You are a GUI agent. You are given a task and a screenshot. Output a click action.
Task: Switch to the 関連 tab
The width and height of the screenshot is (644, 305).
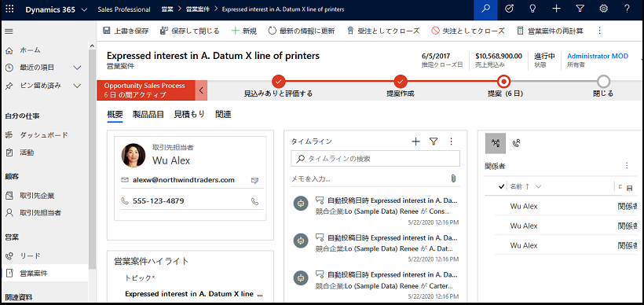click(223, 115)
